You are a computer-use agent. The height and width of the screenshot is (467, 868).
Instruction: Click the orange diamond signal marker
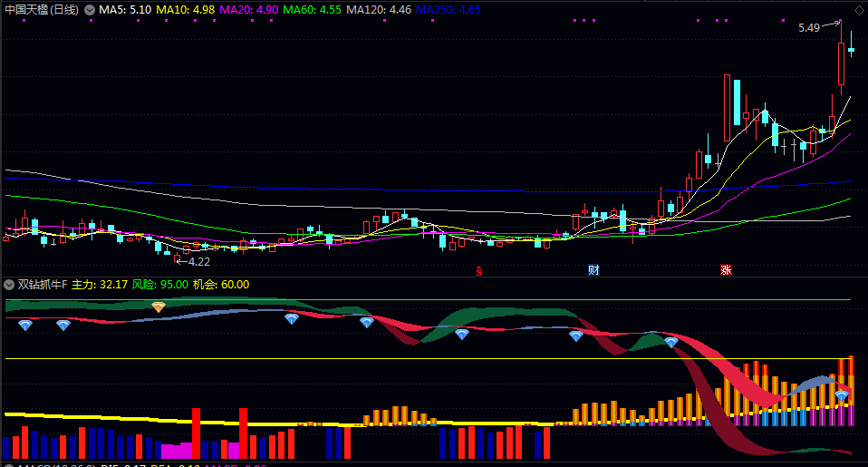coord(159,307)
